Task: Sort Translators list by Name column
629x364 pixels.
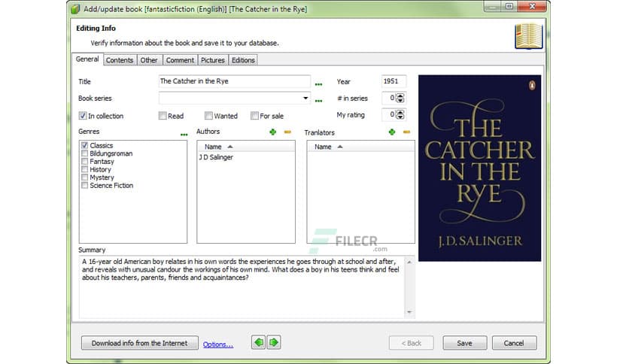Action: (360, 147)
